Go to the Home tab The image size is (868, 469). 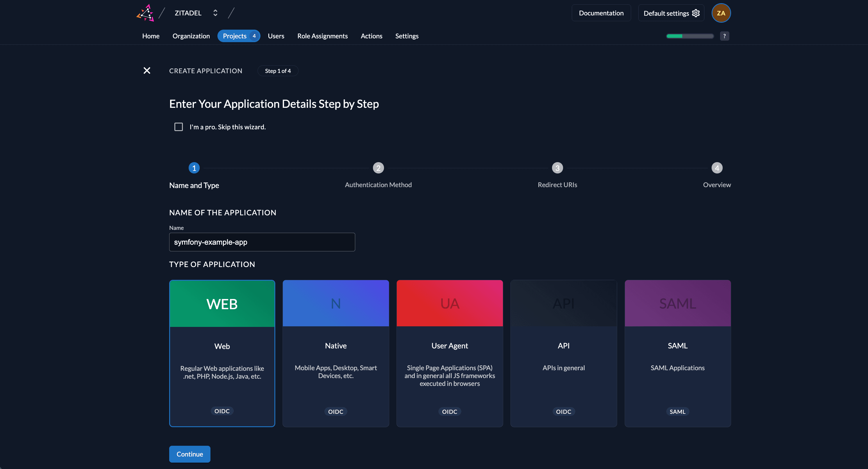click(x=151, y=36)
